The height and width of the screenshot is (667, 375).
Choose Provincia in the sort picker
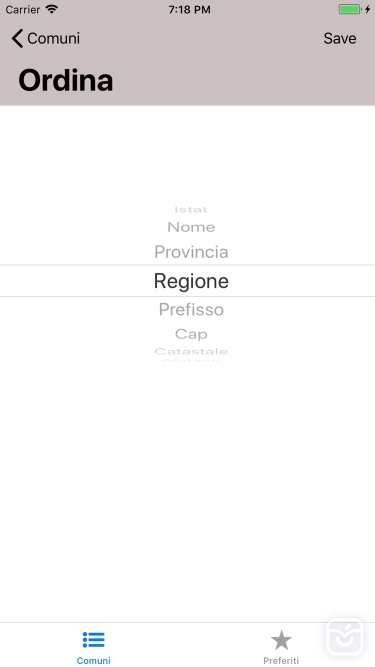[x=191, y=252]
